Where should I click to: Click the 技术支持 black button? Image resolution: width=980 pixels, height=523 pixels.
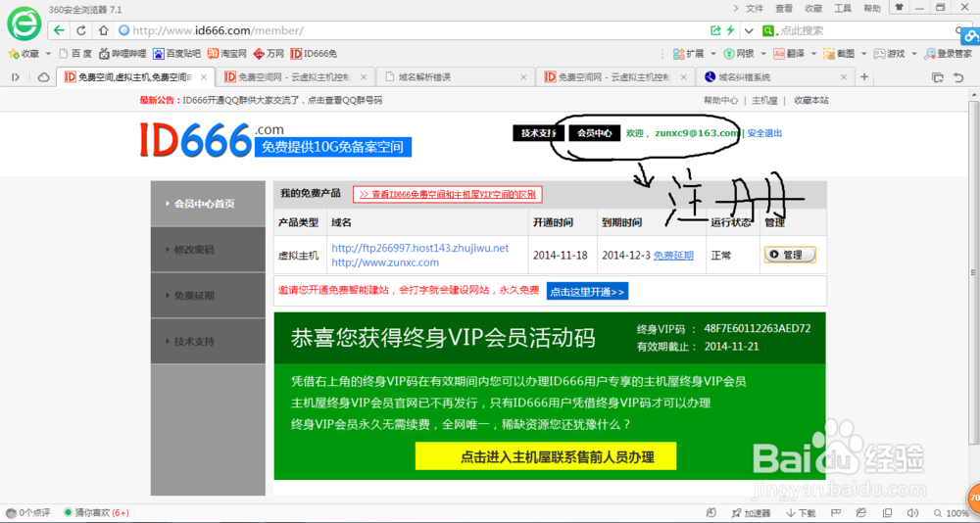pos(539,133)
